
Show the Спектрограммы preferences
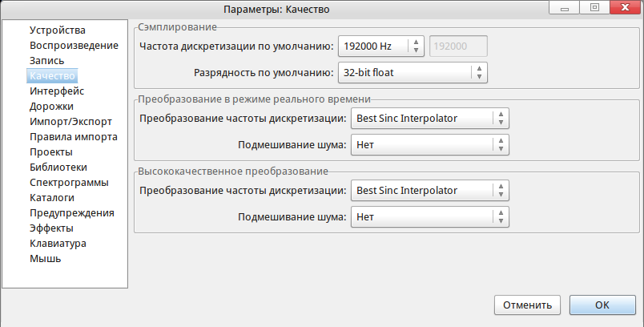pos(70,183)
